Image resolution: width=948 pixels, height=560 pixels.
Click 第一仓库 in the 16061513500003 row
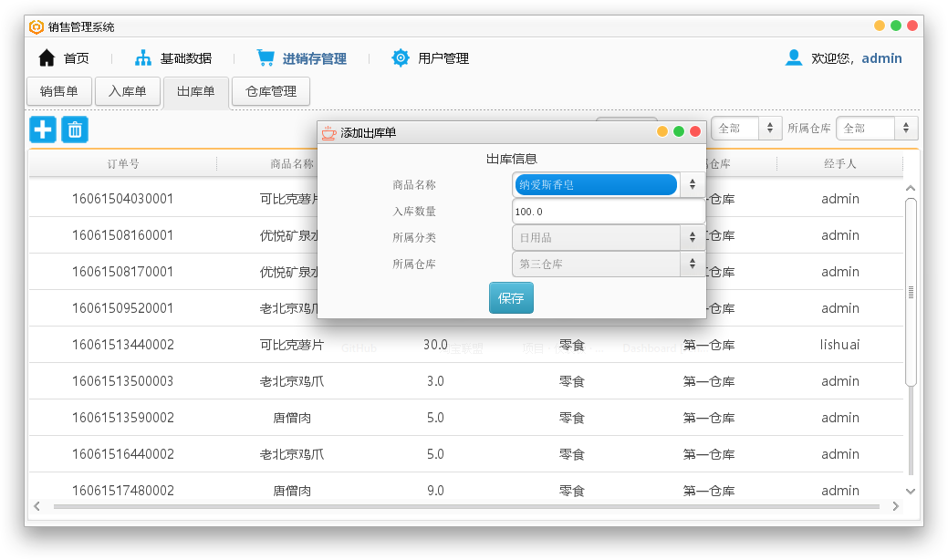[x=709, y=381]
